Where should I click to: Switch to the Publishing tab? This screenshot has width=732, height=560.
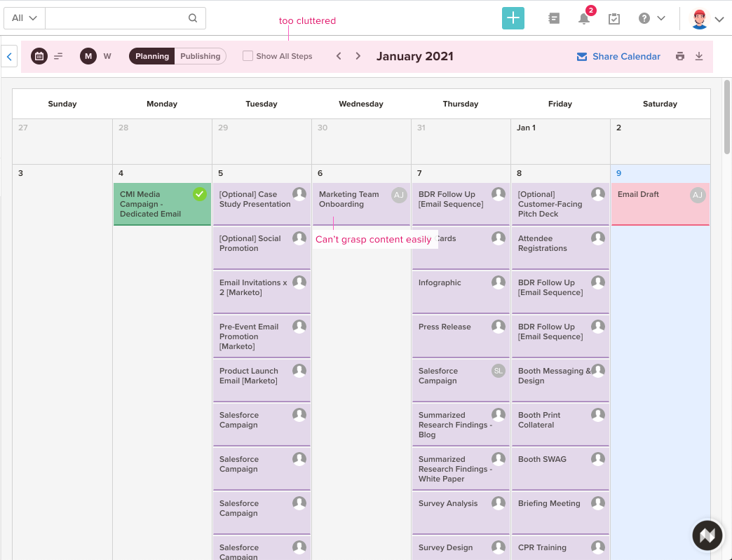(x=201, y=56)
